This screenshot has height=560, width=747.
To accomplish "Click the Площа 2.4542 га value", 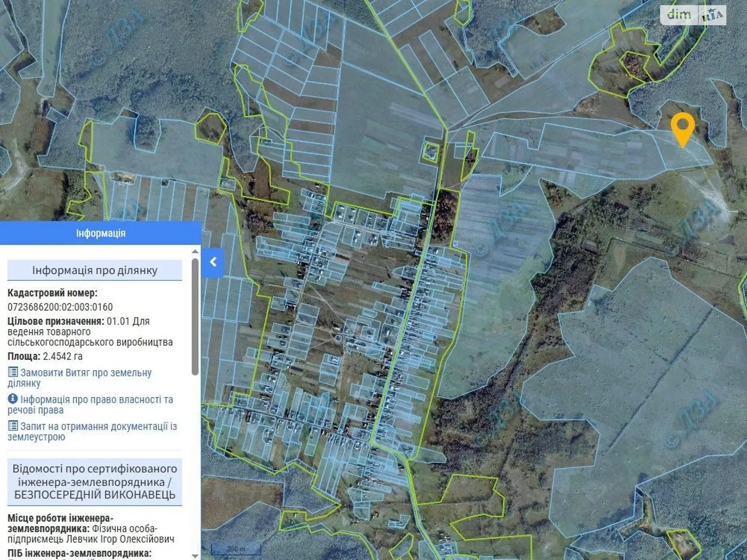I will (63, 356).
